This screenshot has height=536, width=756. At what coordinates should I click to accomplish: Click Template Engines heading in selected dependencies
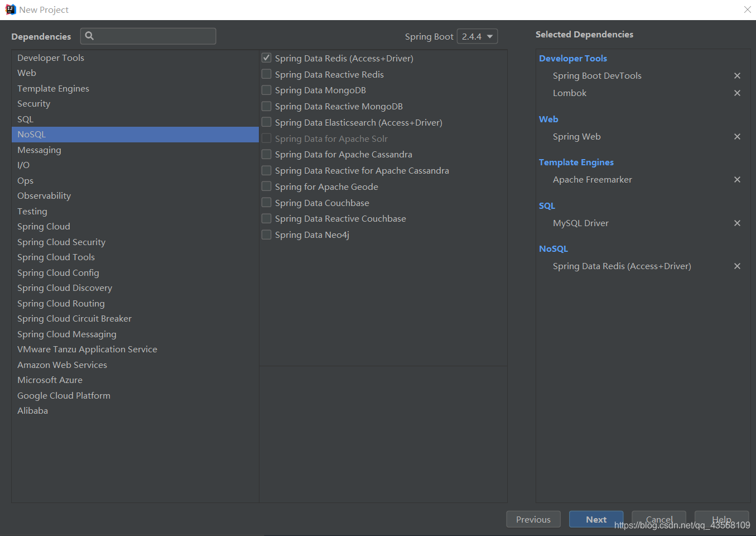[x=576, y=162]
